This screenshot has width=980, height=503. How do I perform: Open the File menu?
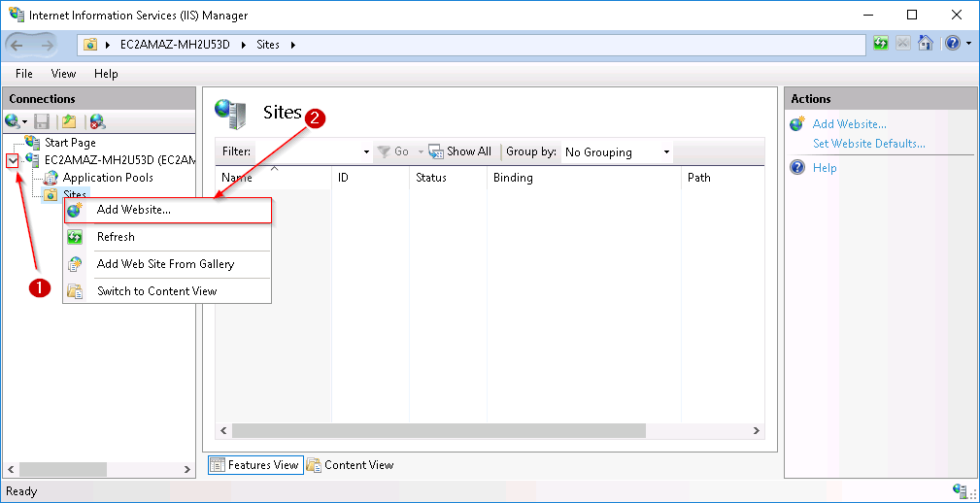point(23,74)
